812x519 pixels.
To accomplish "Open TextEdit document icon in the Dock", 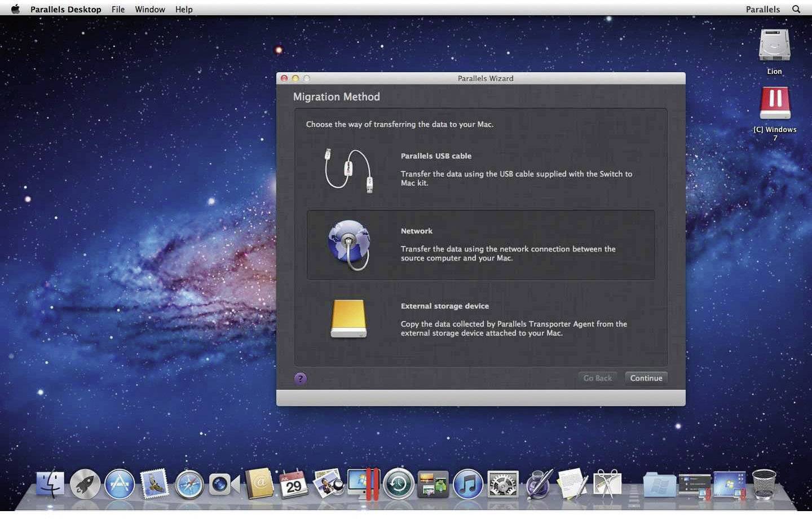I will point(572,484).
